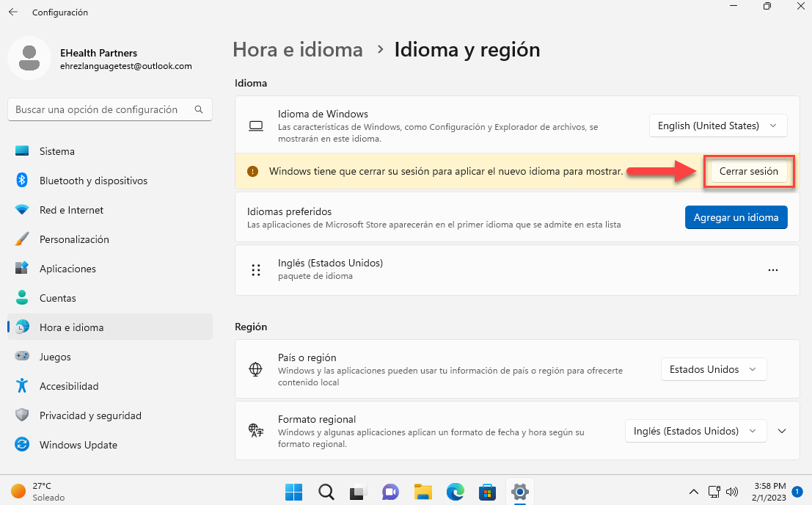Click the search magnifier in settings search box
The width and height of the screenshot is (812, 505).
pyautogui.click(x=199, y=109)
